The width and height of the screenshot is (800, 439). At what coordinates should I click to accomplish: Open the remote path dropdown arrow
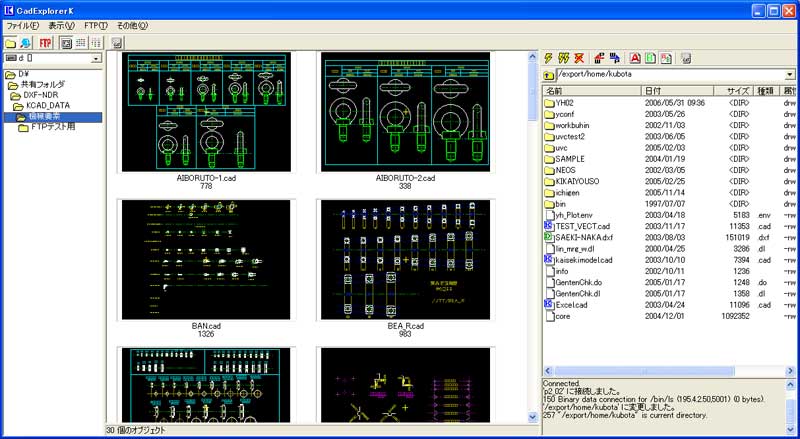click(790, 75)
